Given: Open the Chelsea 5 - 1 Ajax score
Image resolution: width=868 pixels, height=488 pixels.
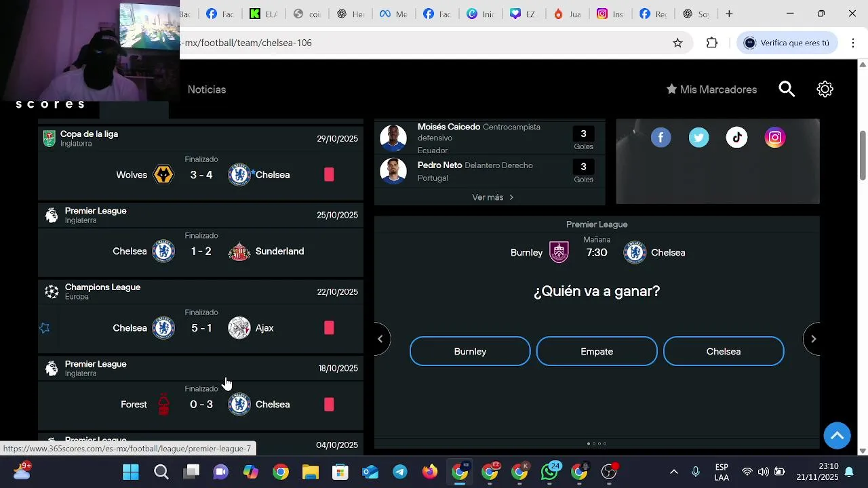Looking at the screenshot, I should (x=201, y=328).
